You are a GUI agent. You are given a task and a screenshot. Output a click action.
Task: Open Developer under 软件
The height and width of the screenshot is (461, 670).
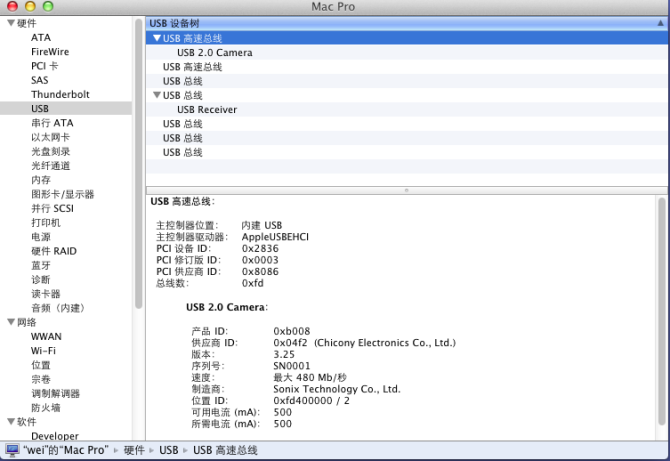pos(55,436)
